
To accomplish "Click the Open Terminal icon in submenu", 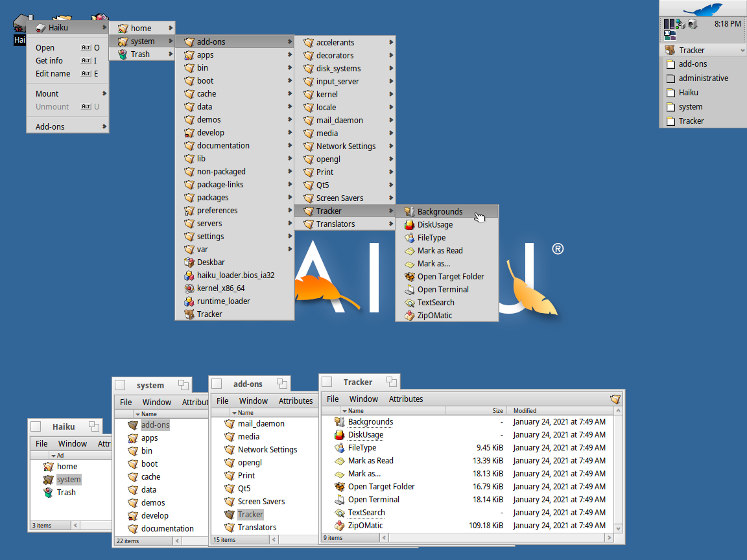I will [409, 289].
